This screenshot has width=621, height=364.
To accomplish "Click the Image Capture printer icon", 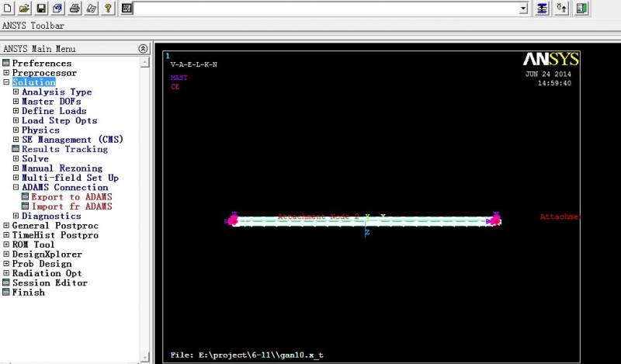I will (75, 8).
